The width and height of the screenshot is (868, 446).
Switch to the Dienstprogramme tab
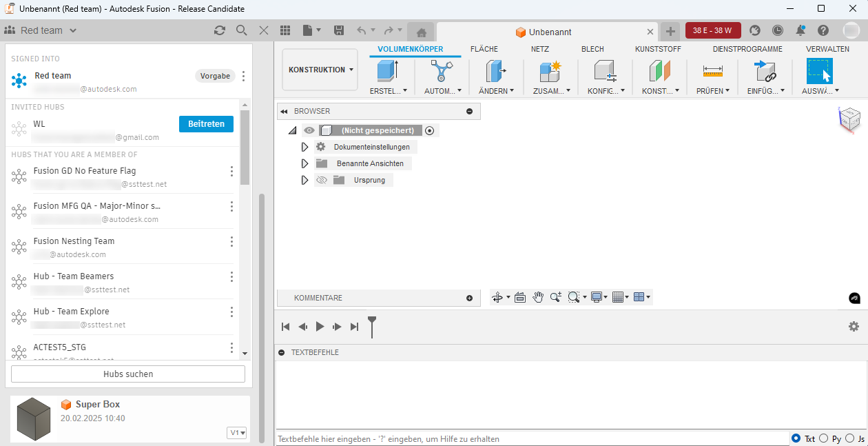(x=747, y=49)
